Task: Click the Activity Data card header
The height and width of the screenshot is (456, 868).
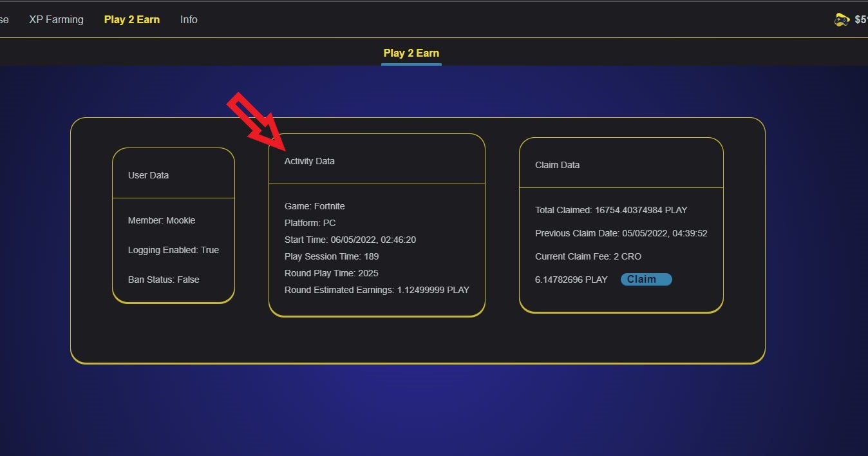Action: pyautogui.click(x=309, y=161)
